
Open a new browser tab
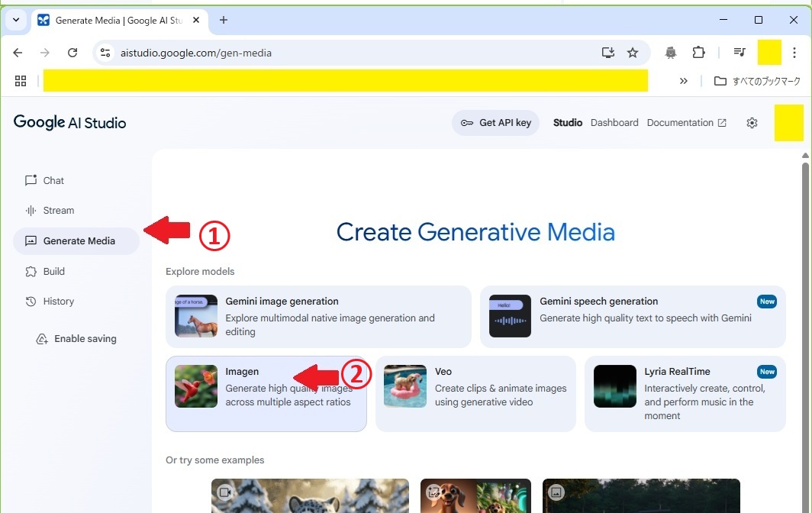(224, 20)
